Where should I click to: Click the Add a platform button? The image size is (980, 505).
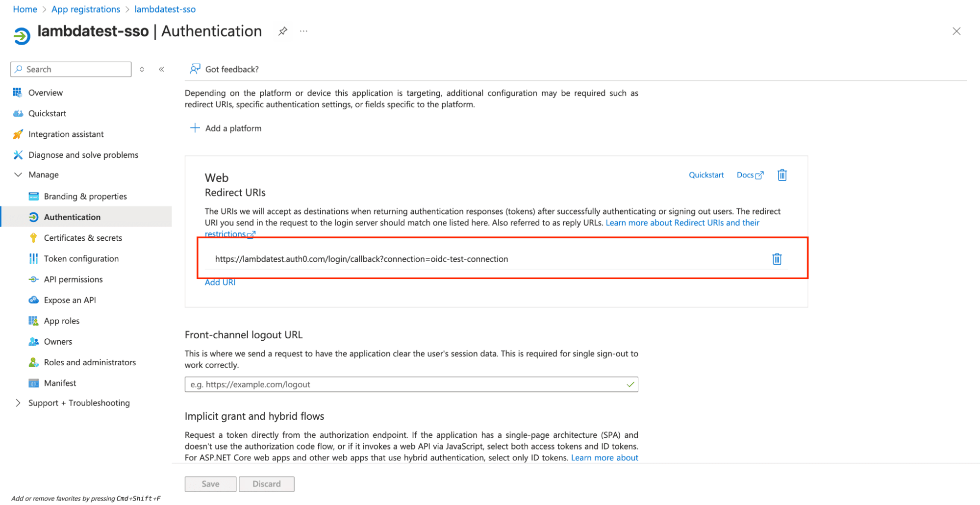226,128
